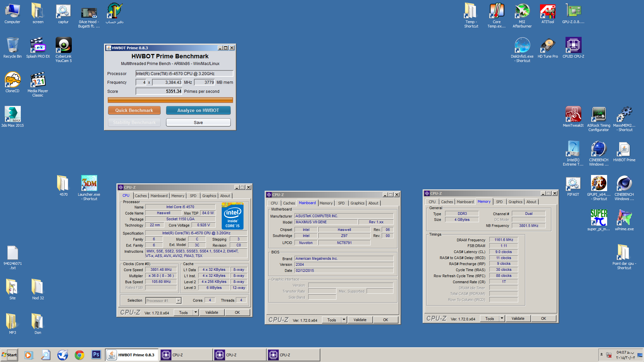Click the HWBOT Prime progress bar
644x362 pixels.
click(170, 100)
